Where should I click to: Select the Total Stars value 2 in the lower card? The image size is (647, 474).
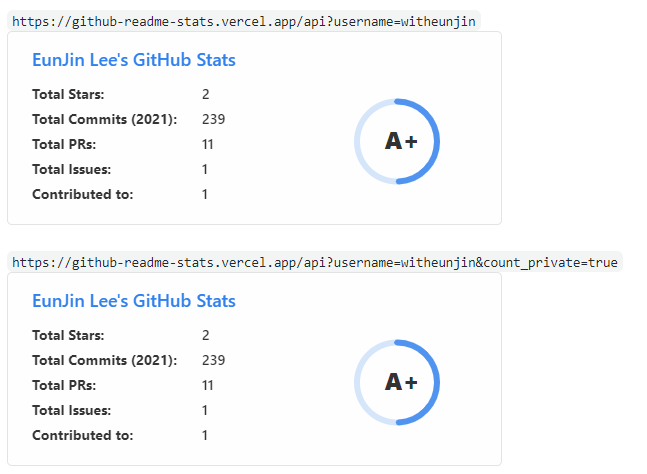click(x=205, y=335)
